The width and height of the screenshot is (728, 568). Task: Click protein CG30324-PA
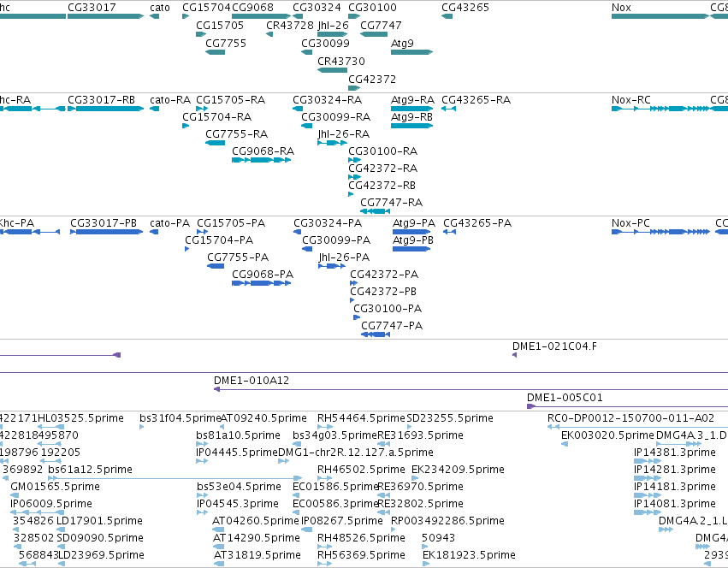328,223
